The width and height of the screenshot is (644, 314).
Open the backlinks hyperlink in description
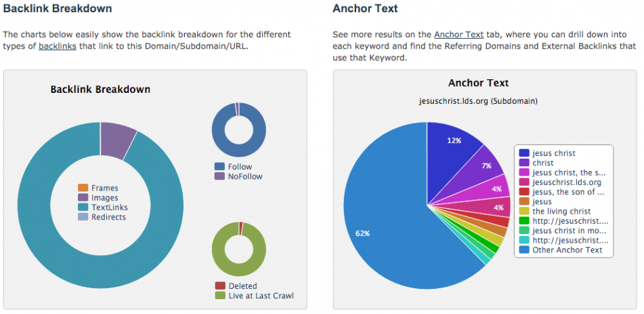pyautogui.click(x=58, y=46)
